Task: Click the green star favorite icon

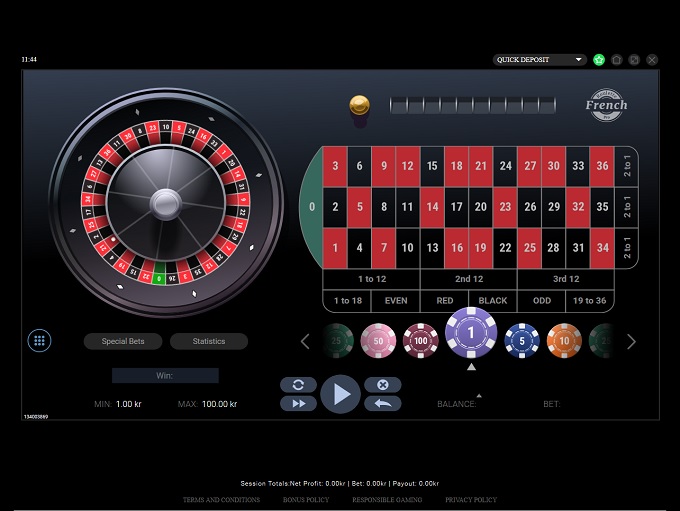Action: tap(599, 60)
